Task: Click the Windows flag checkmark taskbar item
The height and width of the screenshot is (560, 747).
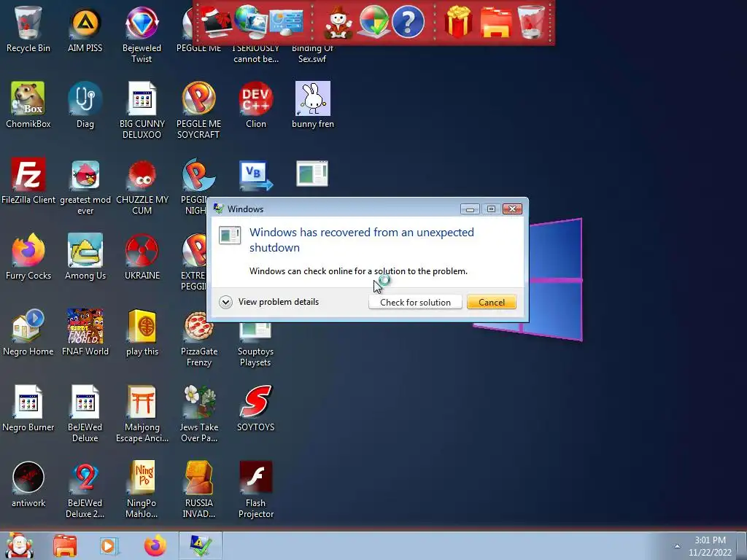Action: pos(201,546)
